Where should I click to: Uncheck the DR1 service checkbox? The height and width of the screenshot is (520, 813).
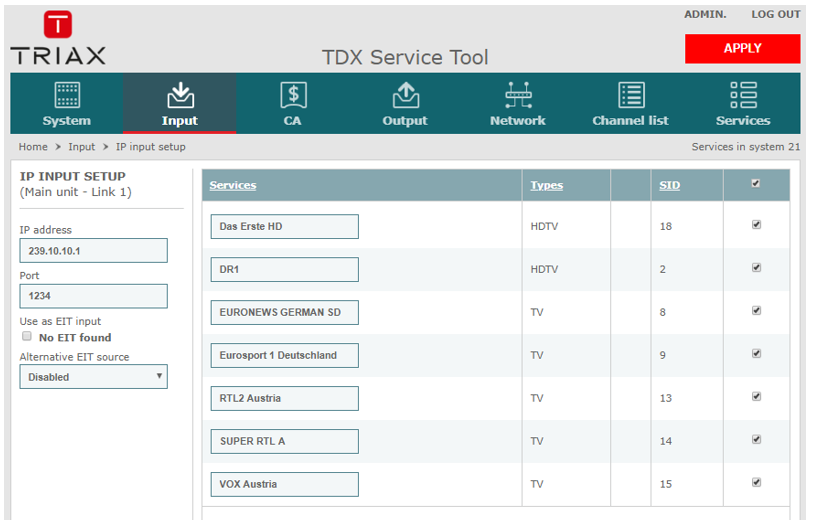[756, 268]
